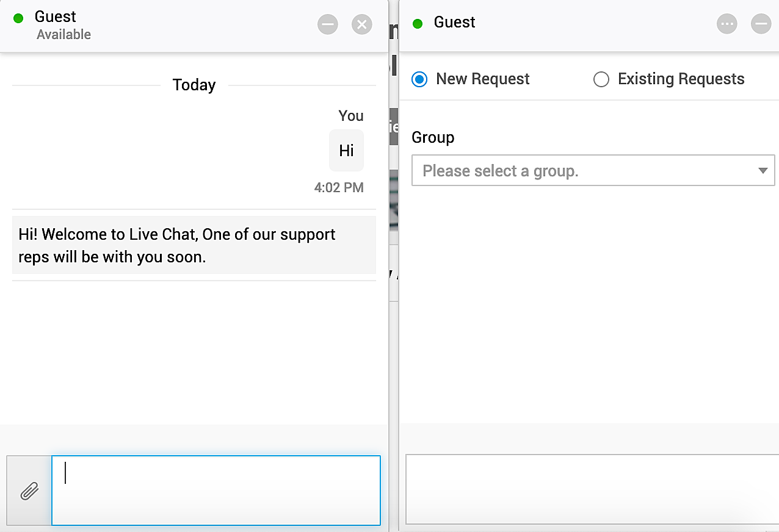
Task: Click the right panel message text box
Action: click(591, 489)
